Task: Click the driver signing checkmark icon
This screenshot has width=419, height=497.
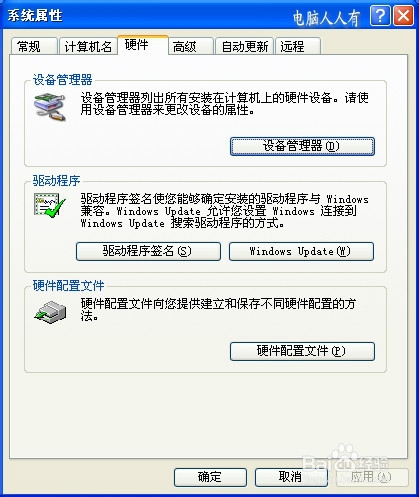Action: tap(50, 206)
